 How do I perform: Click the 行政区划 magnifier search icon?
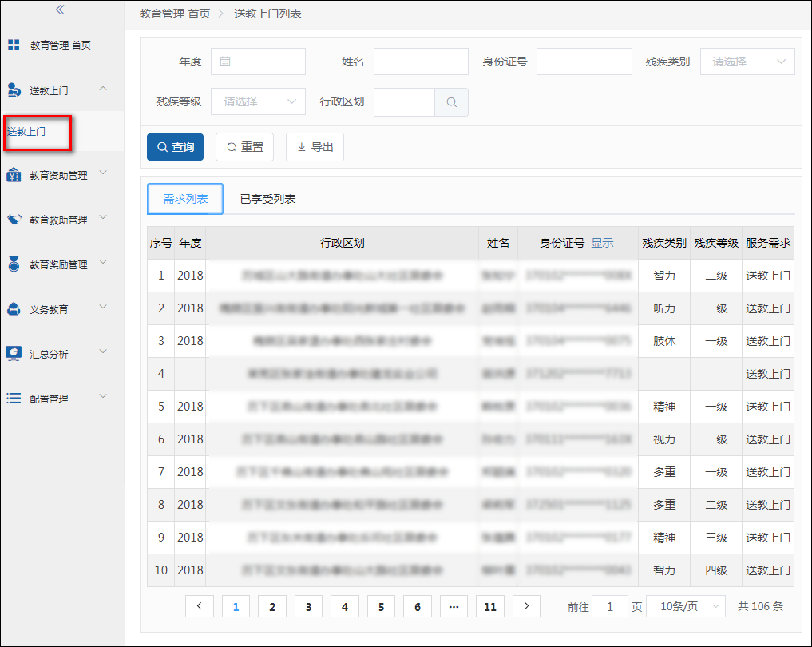tap(451, 102)
